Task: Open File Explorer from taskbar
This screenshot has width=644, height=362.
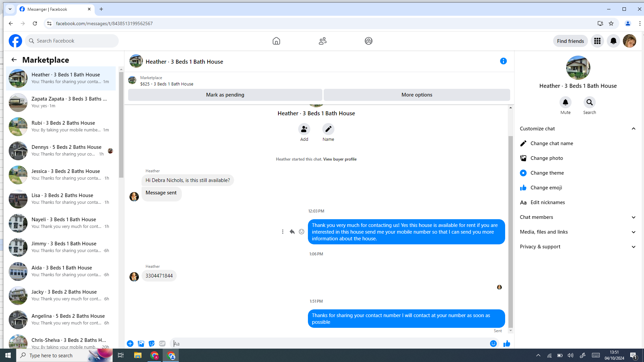Action: tap(138, 355)
